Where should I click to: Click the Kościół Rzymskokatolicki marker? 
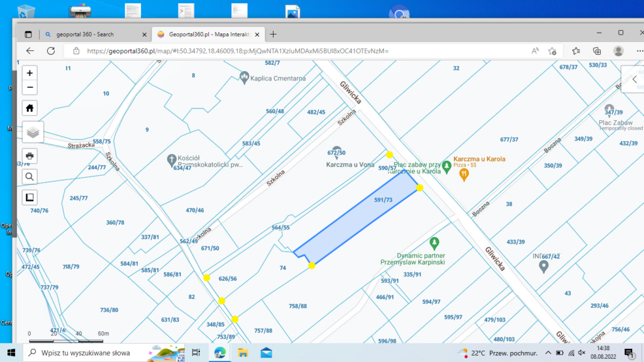pos(171,160)
